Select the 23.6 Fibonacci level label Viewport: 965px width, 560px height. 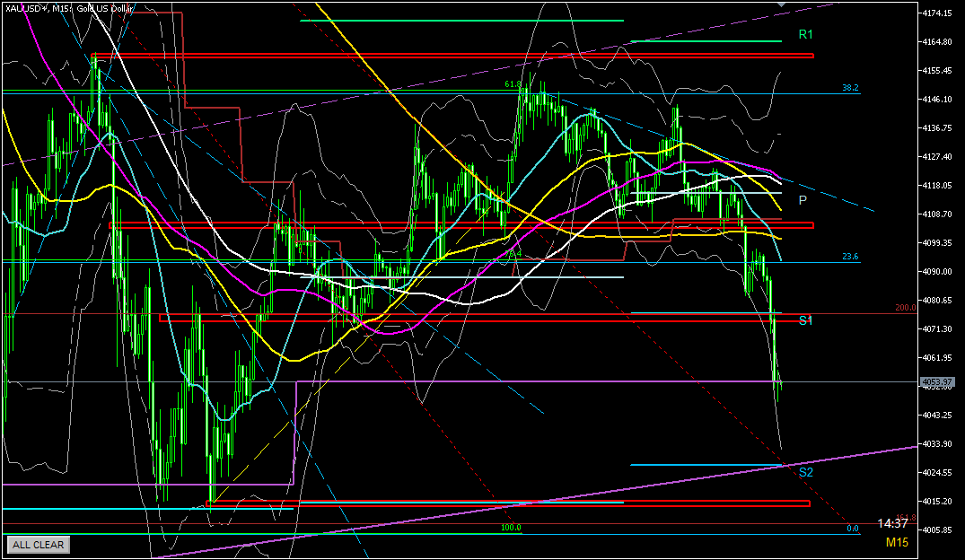click(850, 257)
